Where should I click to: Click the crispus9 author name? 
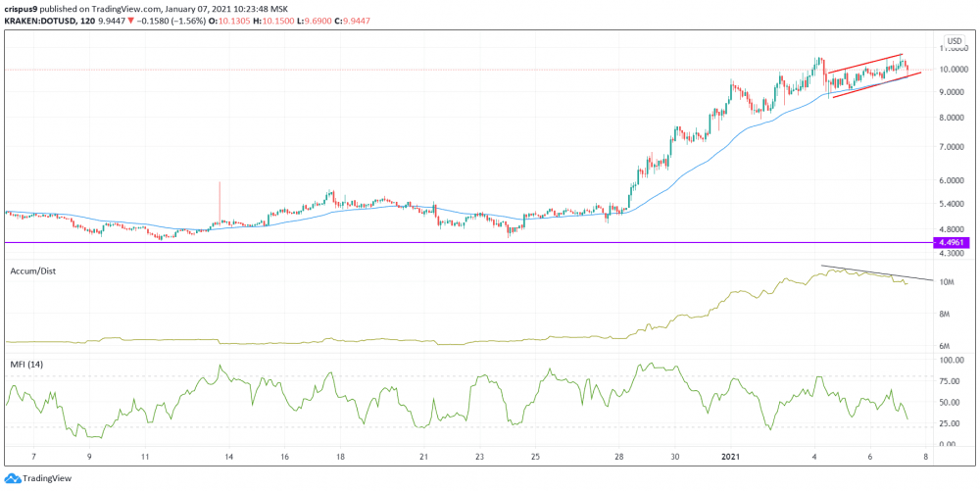[21, 10]
